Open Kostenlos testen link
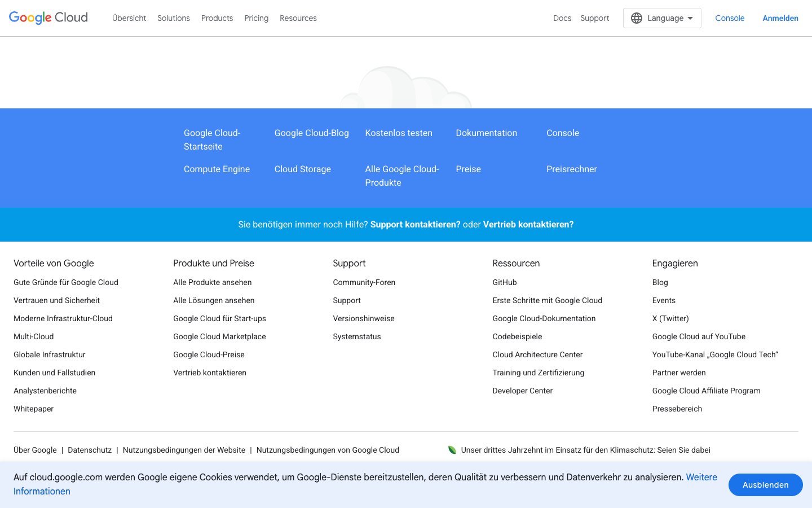Viewport: 812px width, 508px height. click(399, 133)
